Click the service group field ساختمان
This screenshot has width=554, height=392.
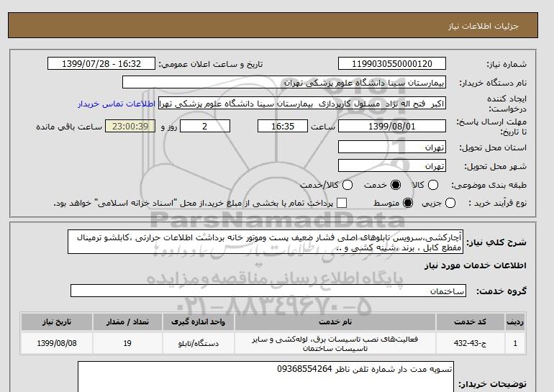coord(268,291)
